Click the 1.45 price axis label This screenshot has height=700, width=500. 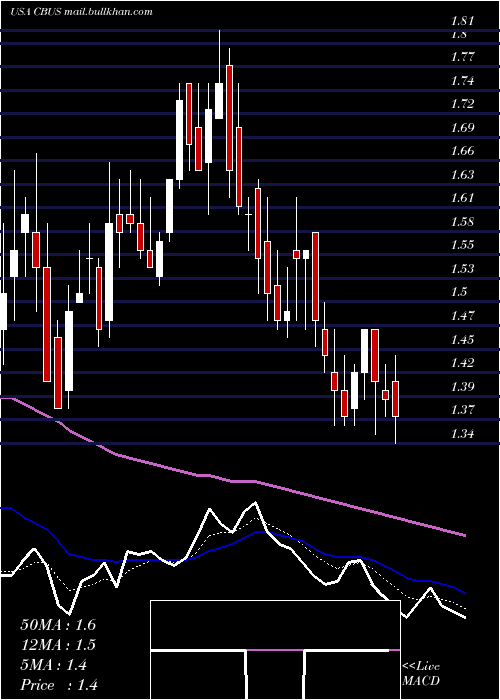(462, 340)
